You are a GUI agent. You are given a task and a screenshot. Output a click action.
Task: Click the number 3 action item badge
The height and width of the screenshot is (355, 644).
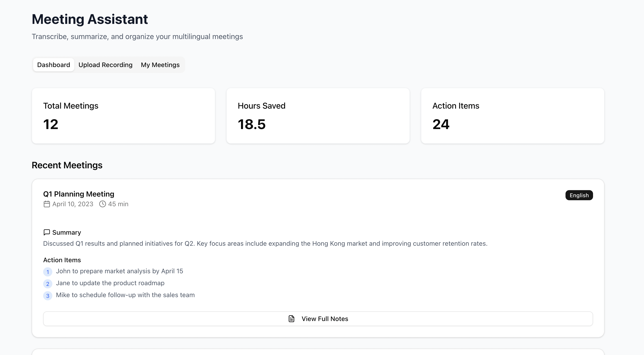point(48,296)
